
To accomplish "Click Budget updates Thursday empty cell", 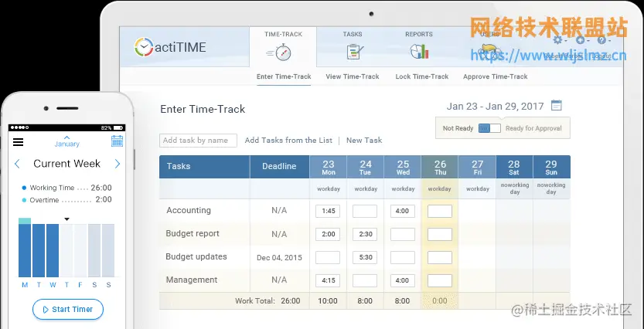I will tap(440, 258).
